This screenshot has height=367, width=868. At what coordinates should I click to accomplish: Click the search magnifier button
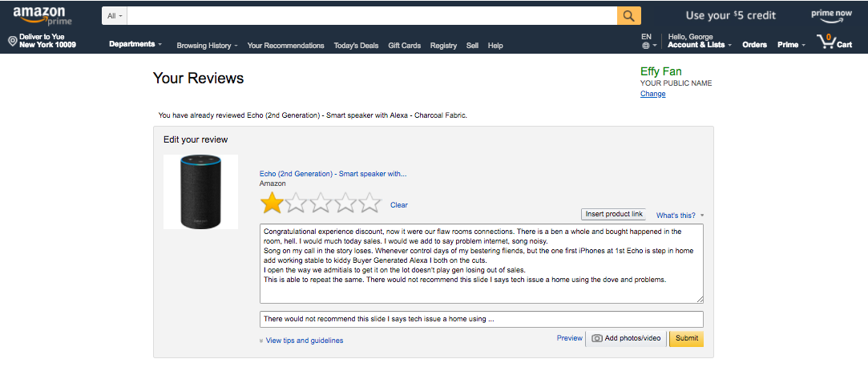coord(629,15)
